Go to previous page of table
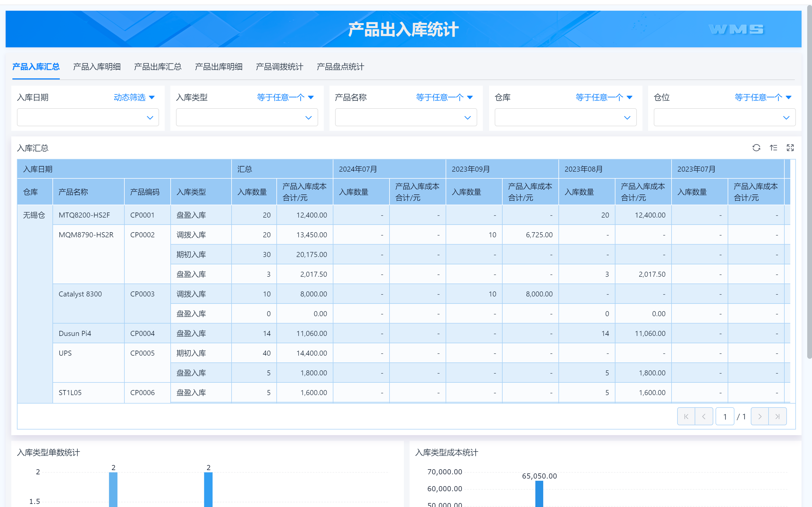Image resolution: width=812 pixels, height=507 pixels. [x=704, y=417]
